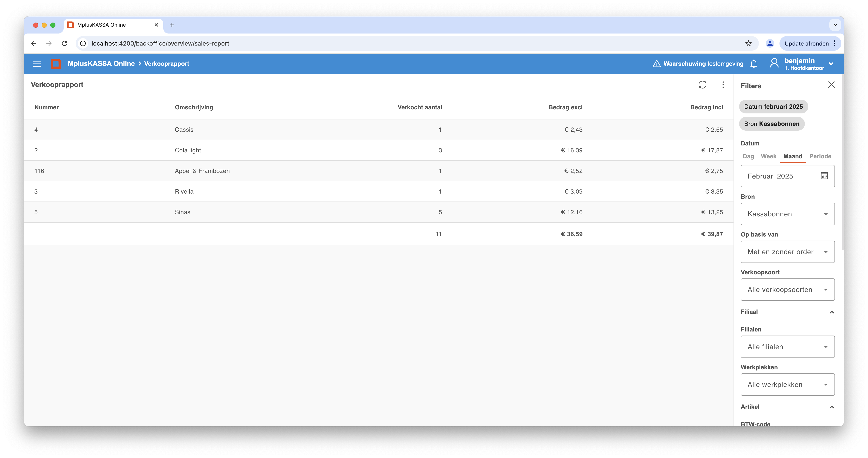Open Verkooprapport more options menu
Image resolution: width=868 pixels, height=458 pixels.
(723, 85)
